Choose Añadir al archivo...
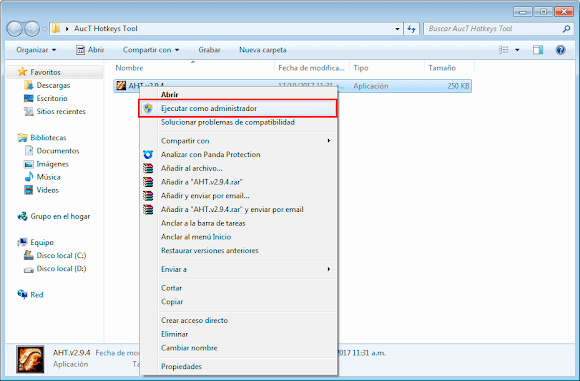The width and height of the screenshot is (580, 381). tap(239, 168)
